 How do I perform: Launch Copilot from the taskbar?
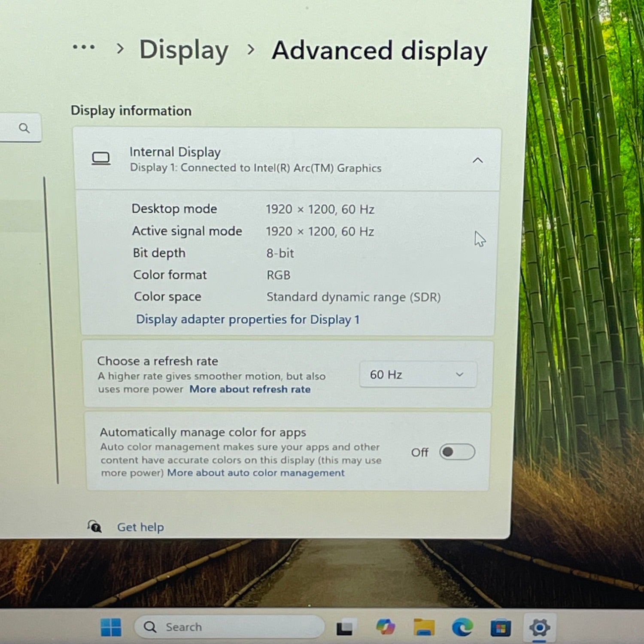(x=386, y=627)
